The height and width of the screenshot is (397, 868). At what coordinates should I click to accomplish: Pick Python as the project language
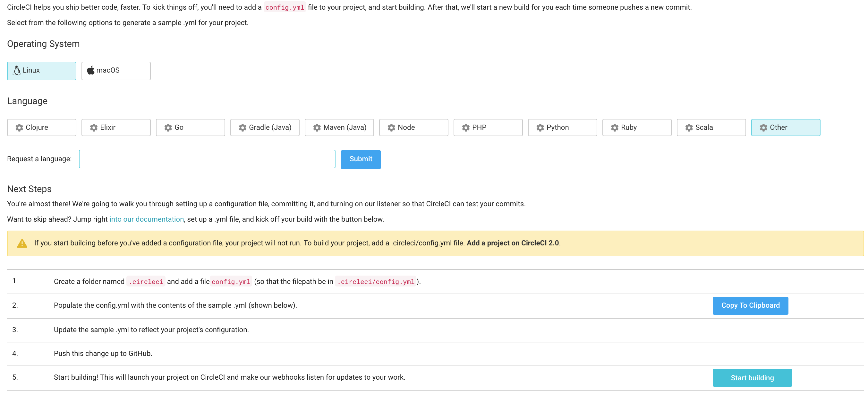[562, 128]
